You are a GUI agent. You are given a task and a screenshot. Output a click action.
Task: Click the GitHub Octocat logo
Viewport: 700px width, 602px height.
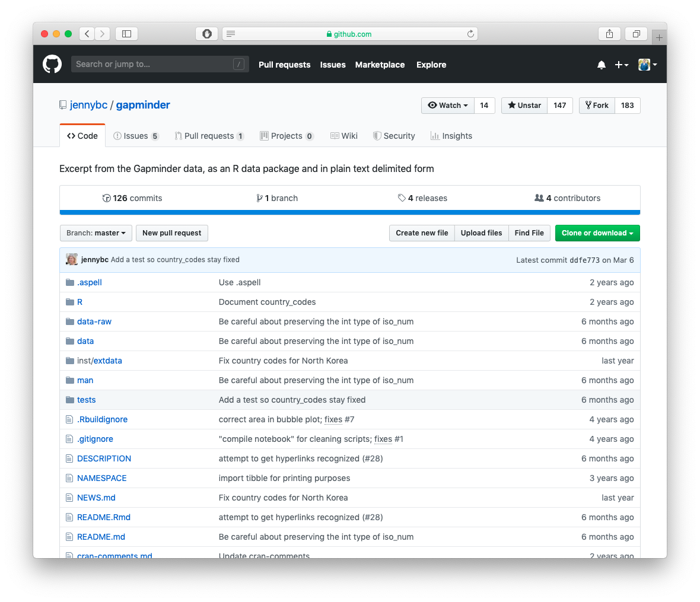52,64
